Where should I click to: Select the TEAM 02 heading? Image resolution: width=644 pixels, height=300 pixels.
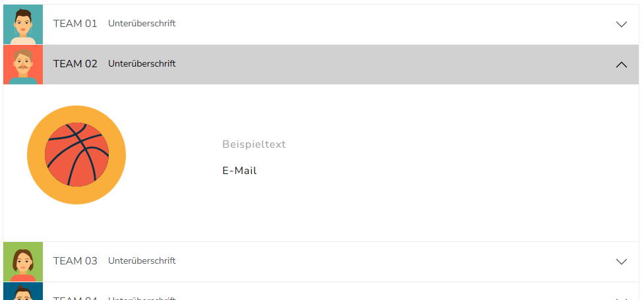click(75, 64)
